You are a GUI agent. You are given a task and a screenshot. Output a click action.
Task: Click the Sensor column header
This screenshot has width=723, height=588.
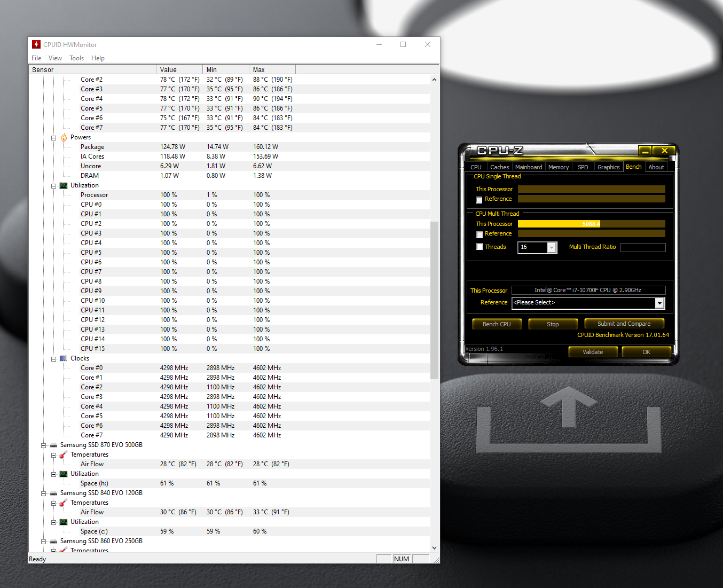92,69
